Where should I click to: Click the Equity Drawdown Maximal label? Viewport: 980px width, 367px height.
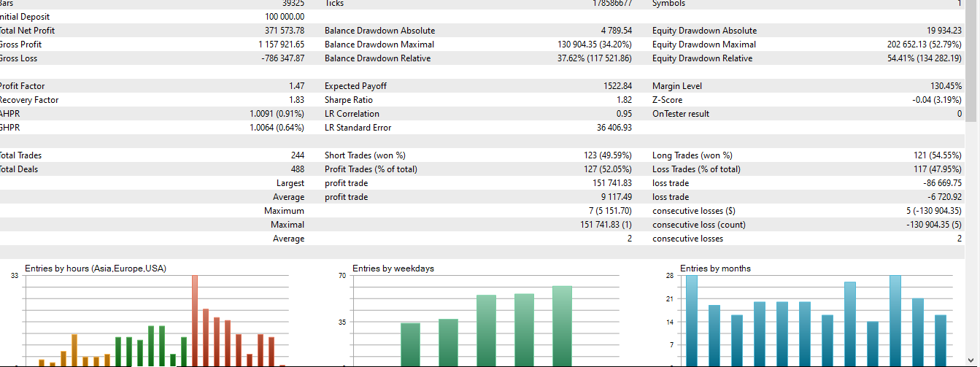pyautogui.click(x=704, y=45)
